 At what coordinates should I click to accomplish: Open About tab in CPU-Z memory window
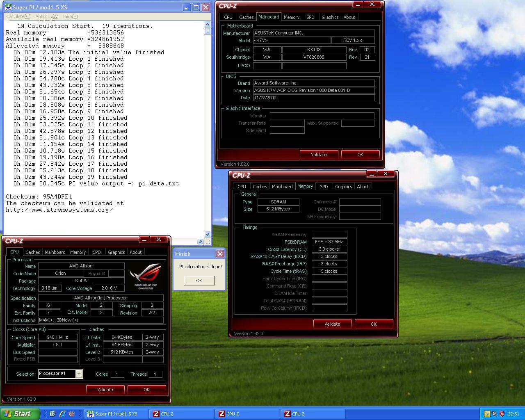pos(363,187)
